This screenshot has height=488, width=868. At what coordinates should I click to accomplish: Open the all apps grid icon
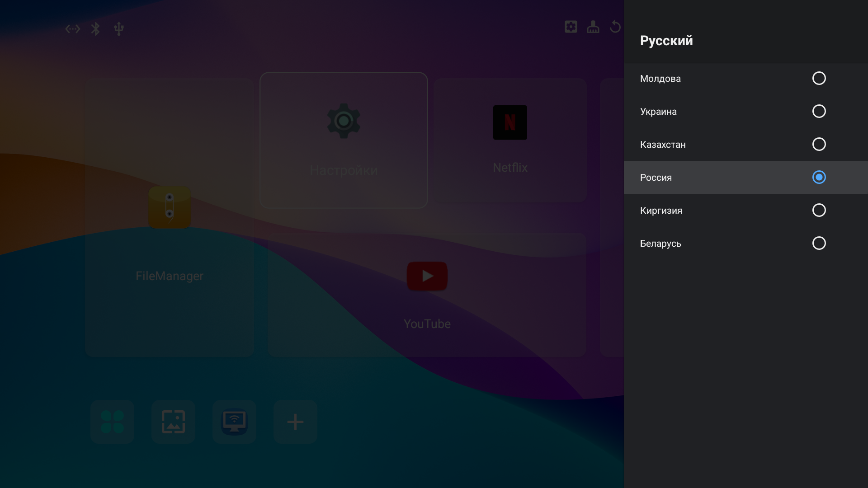[x=112, y=422]
